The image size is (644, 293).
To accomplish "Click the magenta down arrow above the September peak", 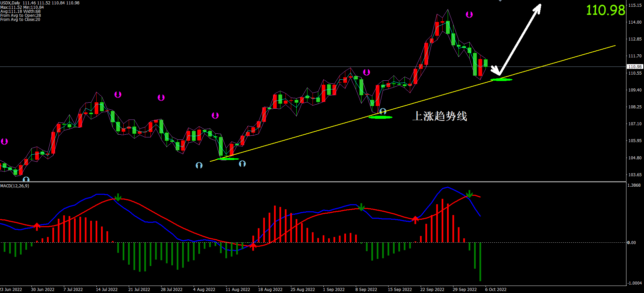I will point(469,15).
